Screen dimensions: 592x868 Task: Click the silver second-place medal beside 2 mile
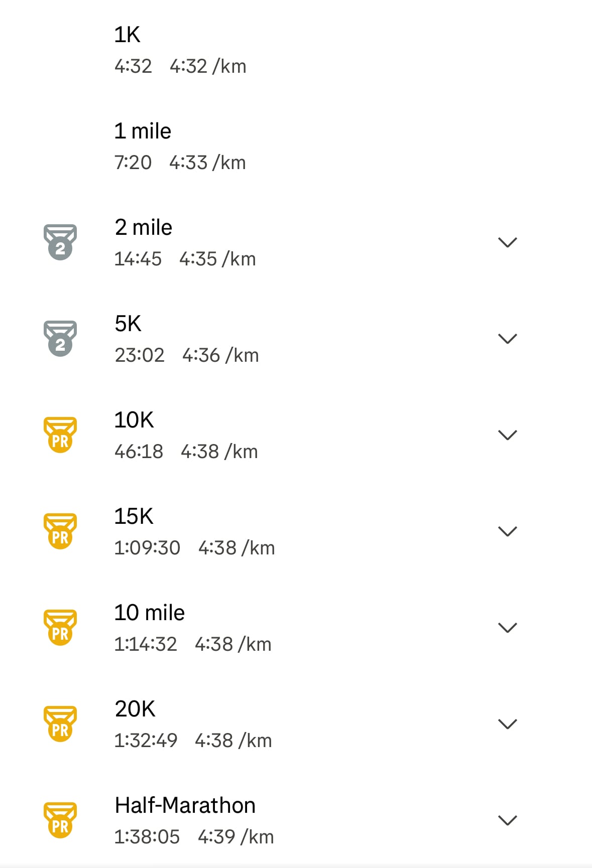(x=60, y=242)
